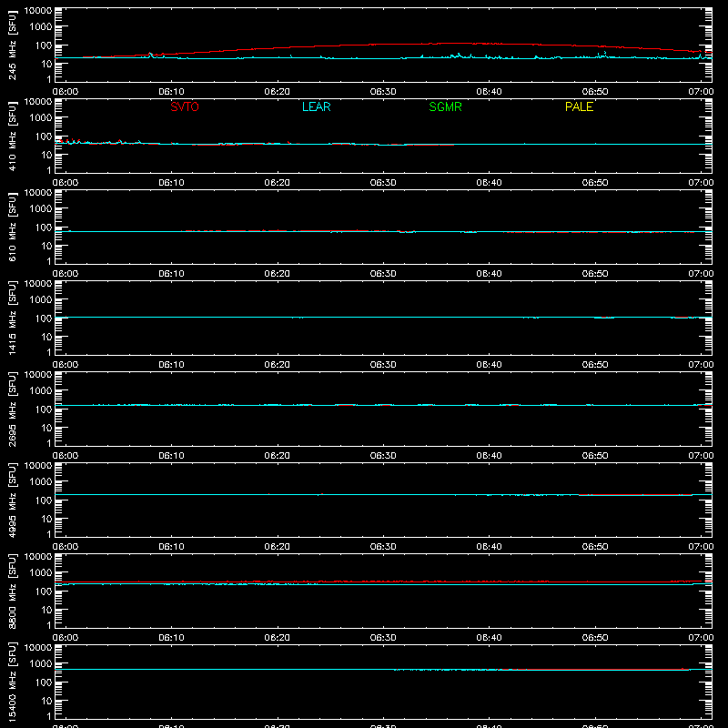Click the 10 tick of the 8800 MHz panel

pos(46,610)
